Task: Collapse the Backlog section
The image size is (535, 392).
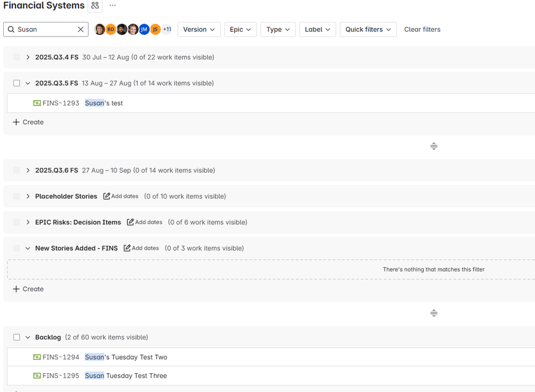Action: 28,337
